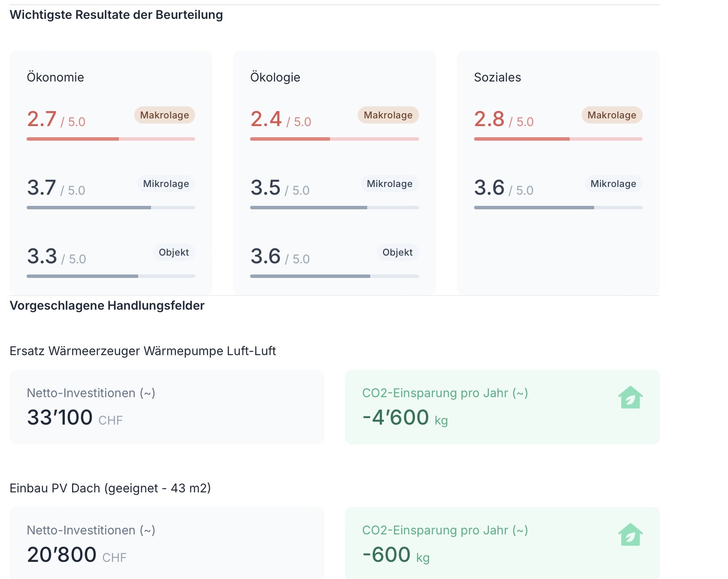This screenshot has height=579, width=728.
Task: Open the -600 kg CO2-Einsparung card
Action: pyautogui.click(x=502, y=543)
